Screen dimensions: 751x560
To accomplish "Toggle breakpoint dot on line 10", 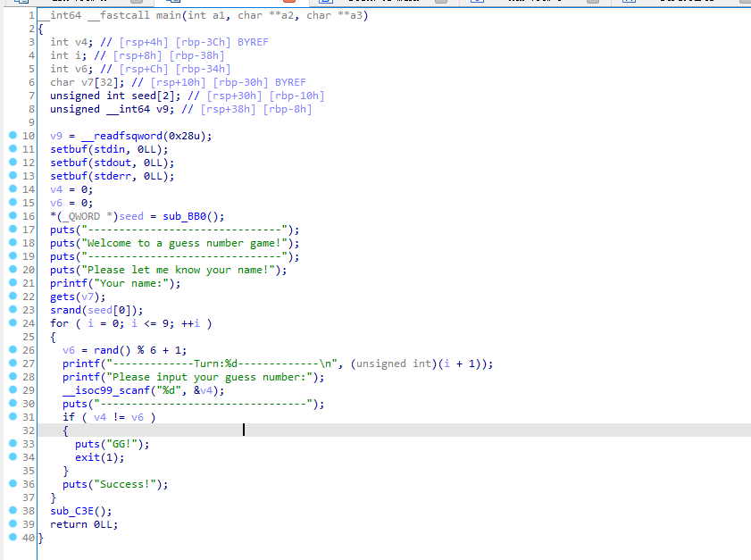I will point(13,136).
